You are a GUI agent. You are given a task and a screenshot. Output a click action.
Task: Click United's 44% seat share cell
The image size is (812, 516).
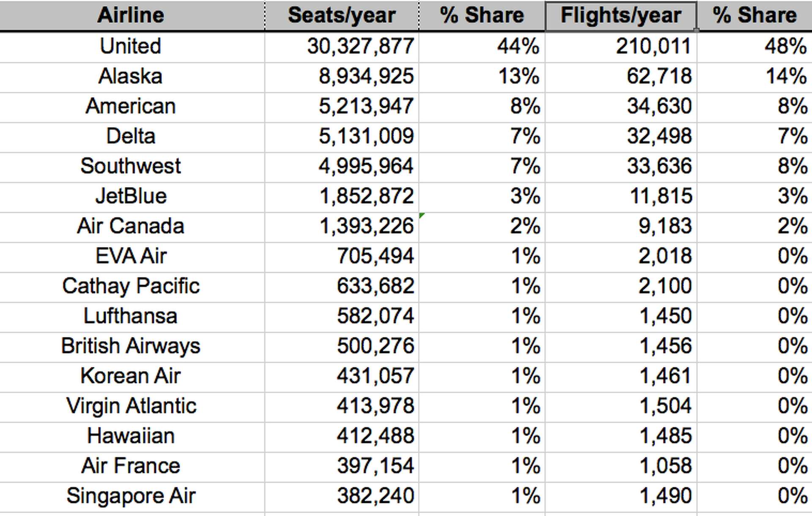(482, 47)
